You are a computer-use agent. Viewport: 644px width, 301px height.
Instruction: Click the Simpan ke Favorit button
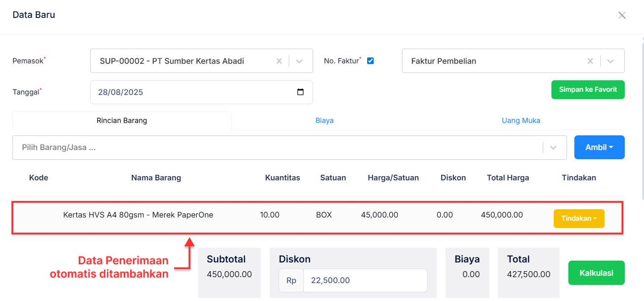(x=588, y=89)
